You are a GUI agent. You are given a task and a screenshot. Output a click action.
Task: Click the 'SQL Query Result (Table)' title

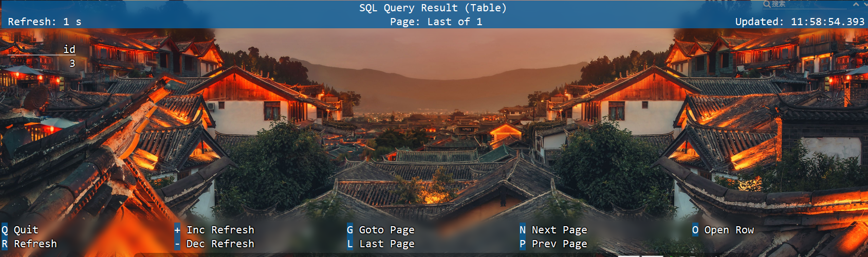(x=433, y=8)
